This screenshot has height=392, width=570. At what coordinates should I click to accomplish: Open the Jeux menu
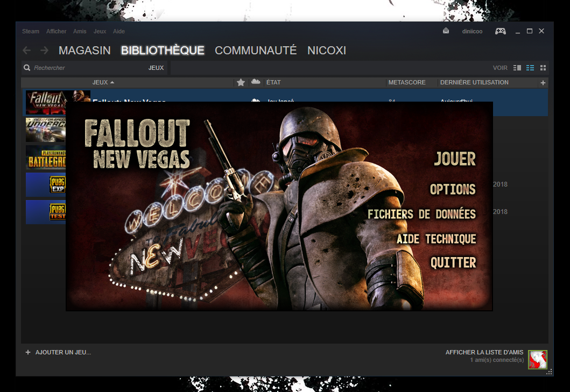(x=100, y=31)
